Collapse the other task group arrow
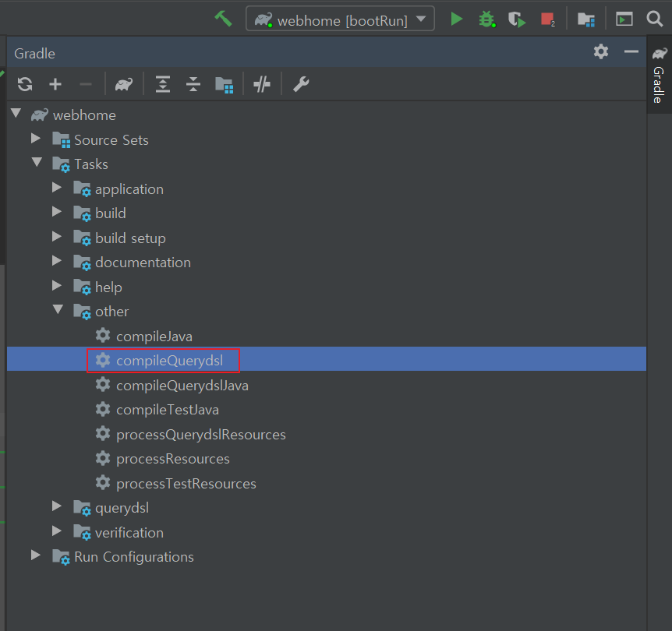672x631 pixels. (58, 309)
